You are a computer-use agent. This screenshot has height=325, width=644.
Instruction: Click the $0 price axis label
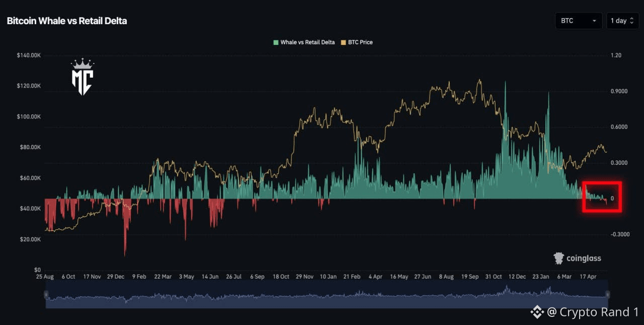pyautogui.click(x=38, y=270)
